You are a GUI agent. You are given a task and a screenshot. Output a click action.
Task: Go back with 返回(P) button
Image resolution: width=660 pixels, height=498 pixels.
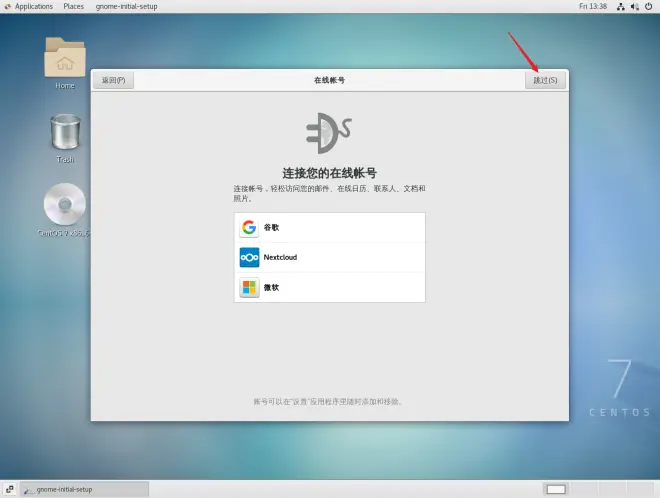coord(114,80)
